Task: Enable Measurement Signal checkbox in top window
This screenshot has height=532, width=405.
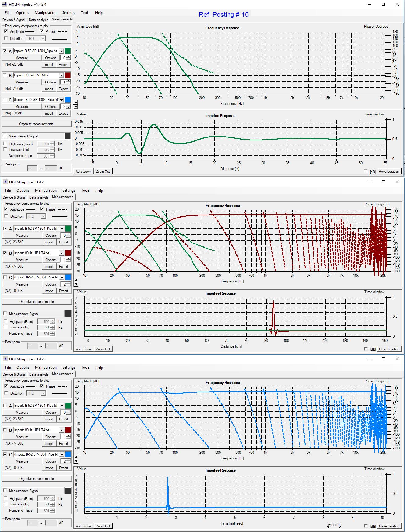Action: click(x=5, y=136)
